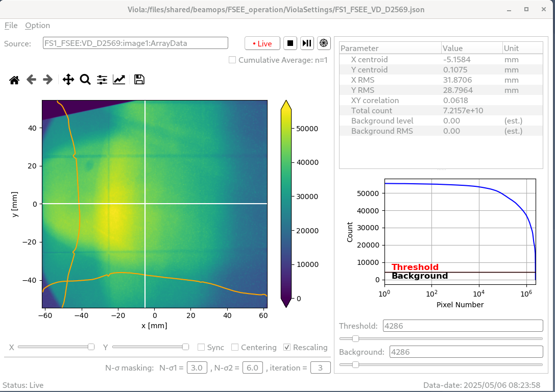Select the Pan tool with the four-arrow icon
This screenshot has width=555, height=392.
click(x=68, y=80)
